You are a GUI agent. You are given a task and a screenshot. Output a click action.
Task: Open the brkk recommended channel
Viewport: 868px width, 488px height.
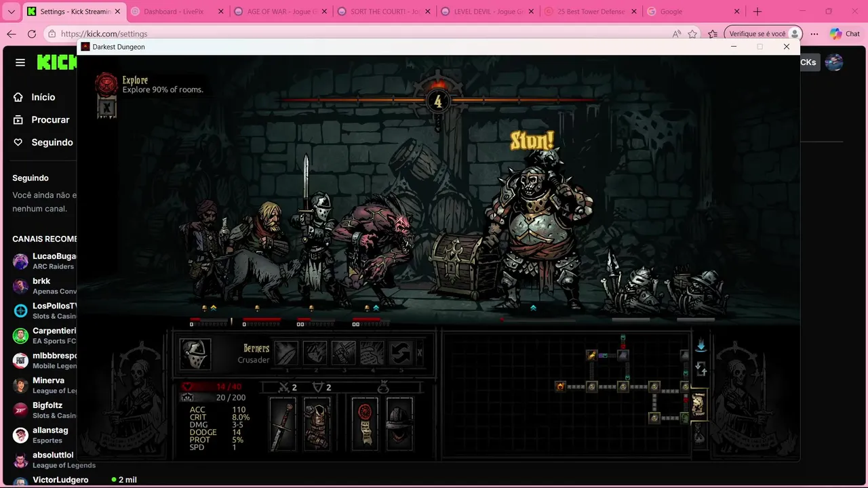(45, 285)
